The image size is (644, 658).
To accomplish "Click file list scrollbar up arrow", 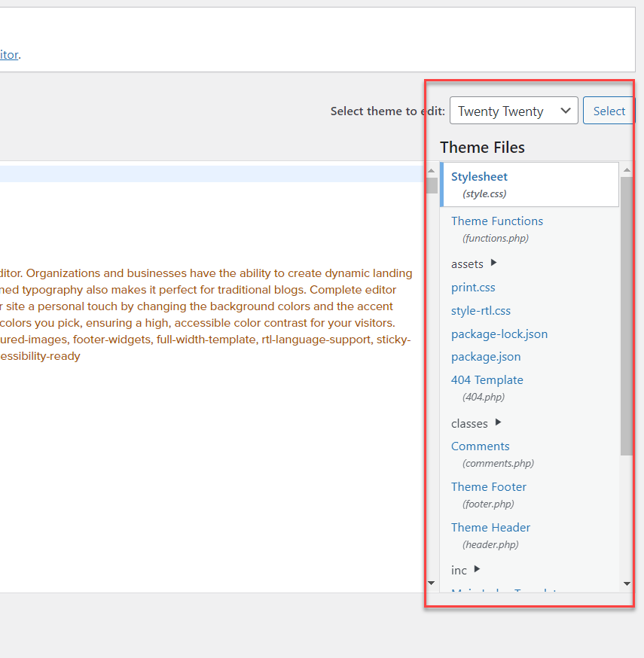I will pos(627,170).
